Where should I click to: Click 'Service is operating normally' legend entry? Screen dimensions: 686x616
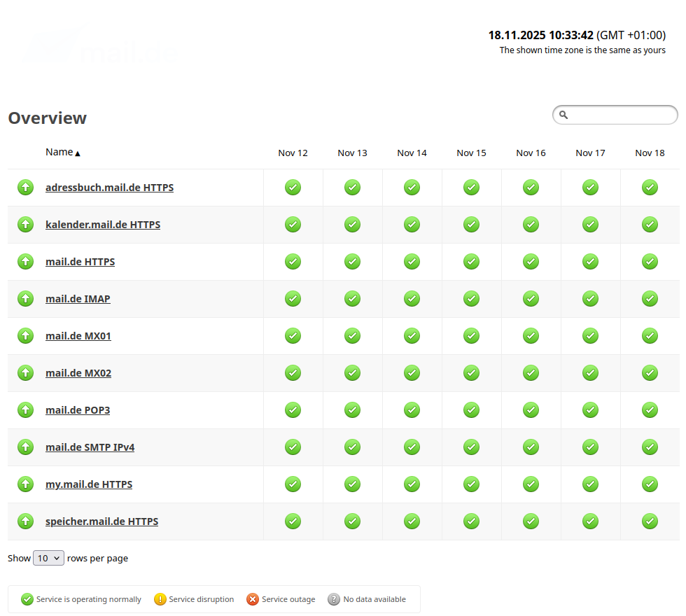point(81,599)
